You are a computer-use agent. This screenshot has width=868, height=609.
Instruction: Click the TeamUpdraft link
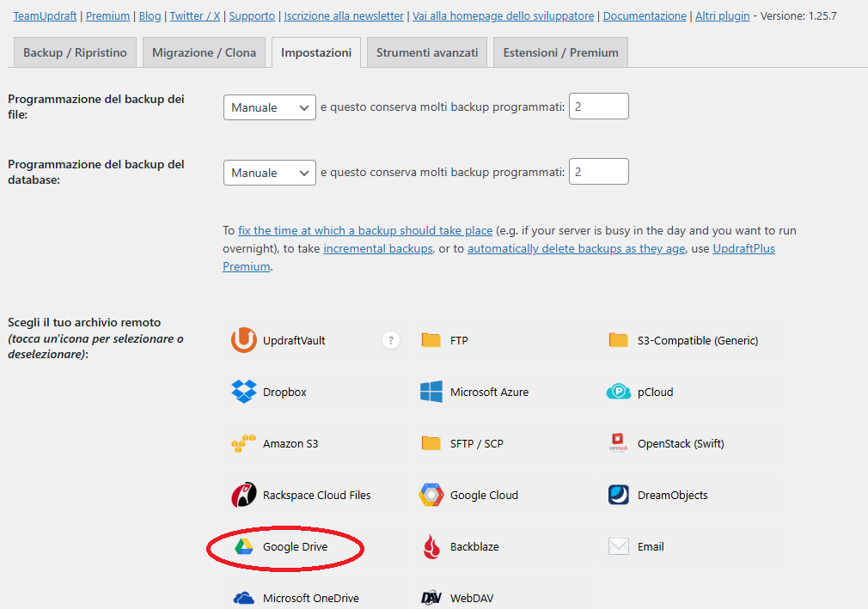click(x=45, y=16)
